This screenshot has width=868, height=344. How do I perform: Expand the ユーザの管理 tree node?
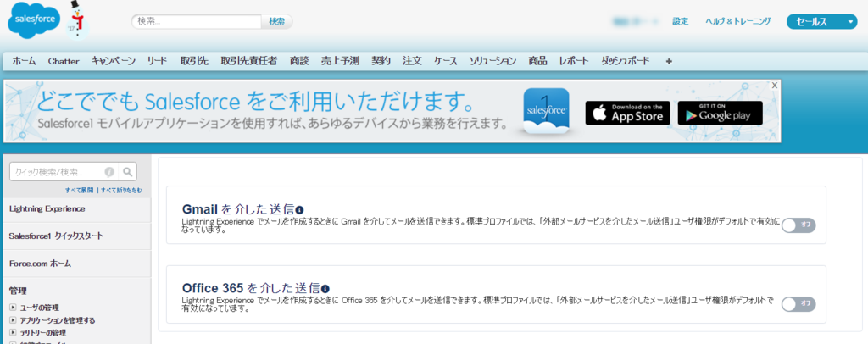13,308
